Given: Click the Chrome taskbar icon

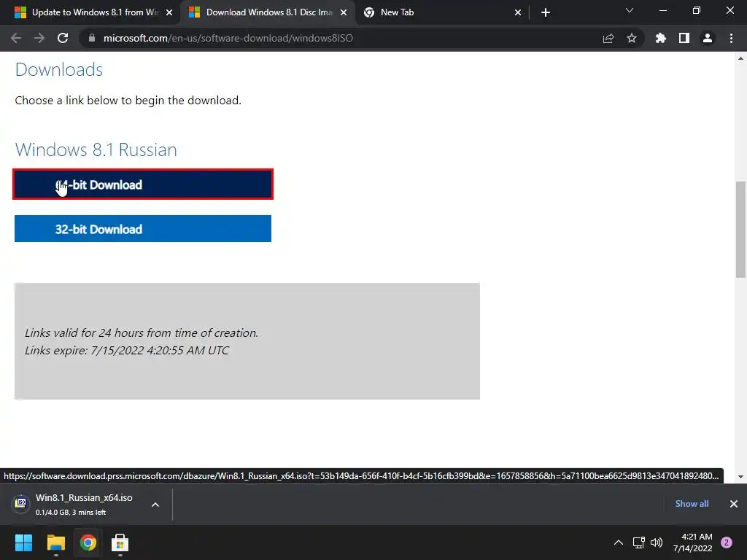Looking at the screenshot, I should [88, 542].
